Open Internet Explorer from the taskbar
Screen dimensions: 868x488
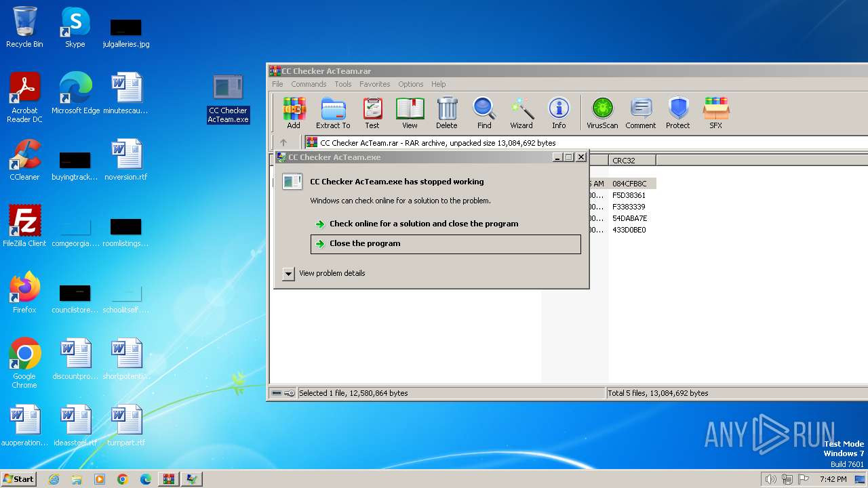click(54, 479)
